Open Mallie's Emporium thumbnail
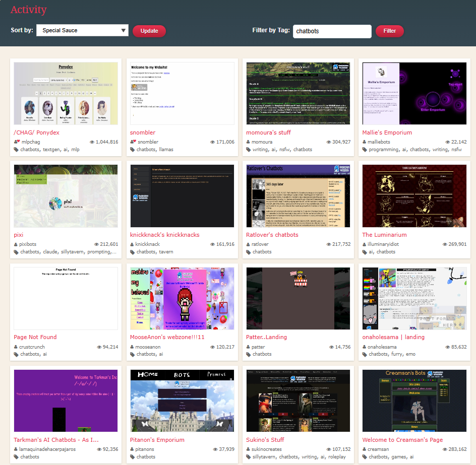Viewport: 476px width, 465px height. tap(414, 93)
